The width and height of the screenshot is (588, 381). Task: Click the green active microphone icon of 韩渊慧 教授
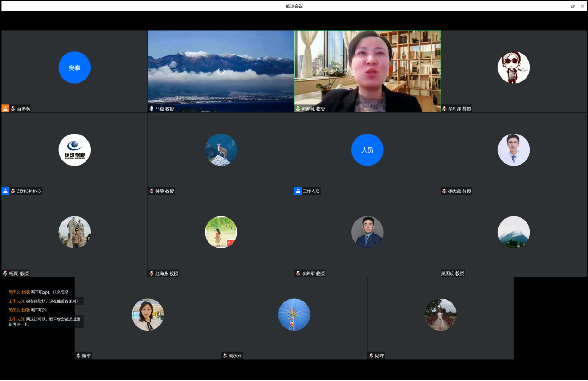tap(298, 109)
